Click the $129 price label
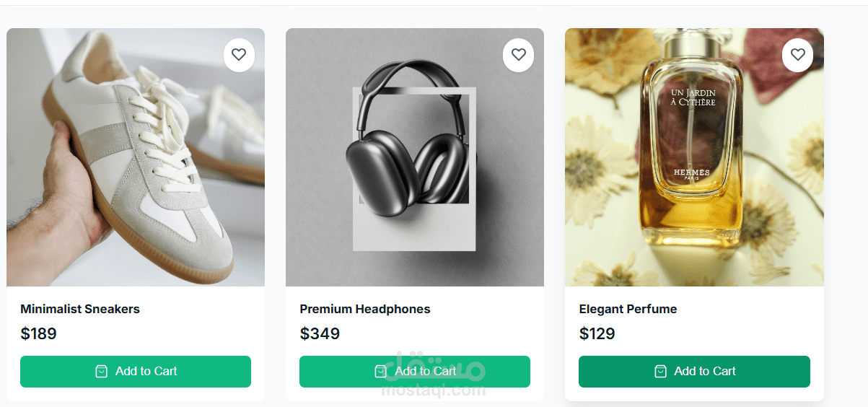This screenshot has width=868, height=407. (x=597, y=333)
